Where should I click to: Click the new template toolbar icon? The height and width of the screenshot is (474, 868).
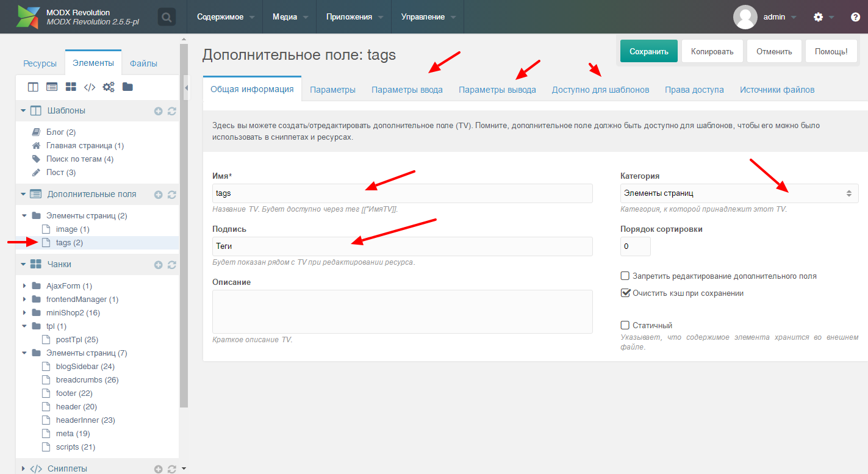(x=34, y=87)
